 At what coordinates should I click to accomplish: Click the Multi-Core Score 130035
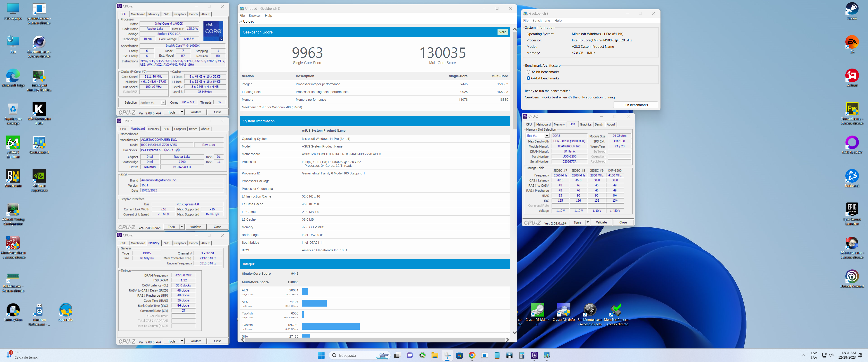pos(442,53)
